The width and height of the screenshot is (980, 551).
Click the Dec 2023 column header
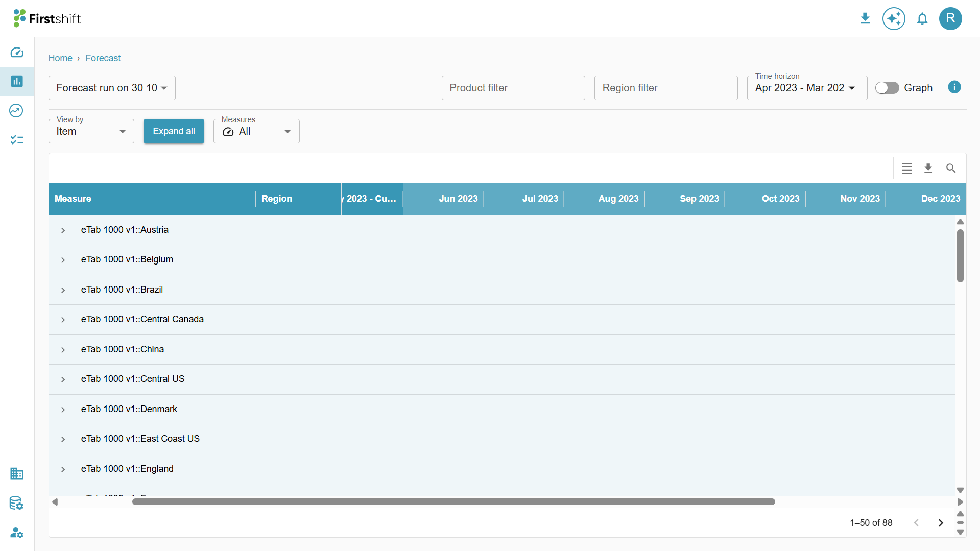pyautogui.click(x=926, y=199)
